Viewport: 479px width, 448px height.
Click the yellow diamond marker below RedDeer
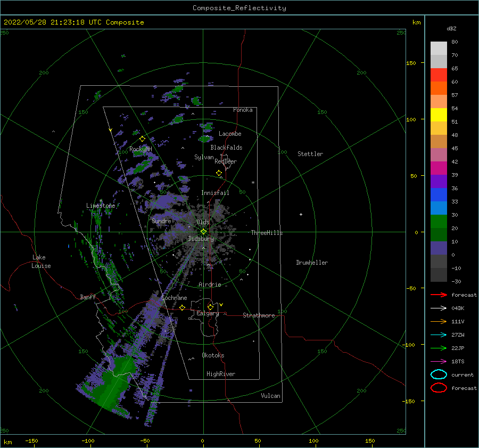tap(219, 173)
